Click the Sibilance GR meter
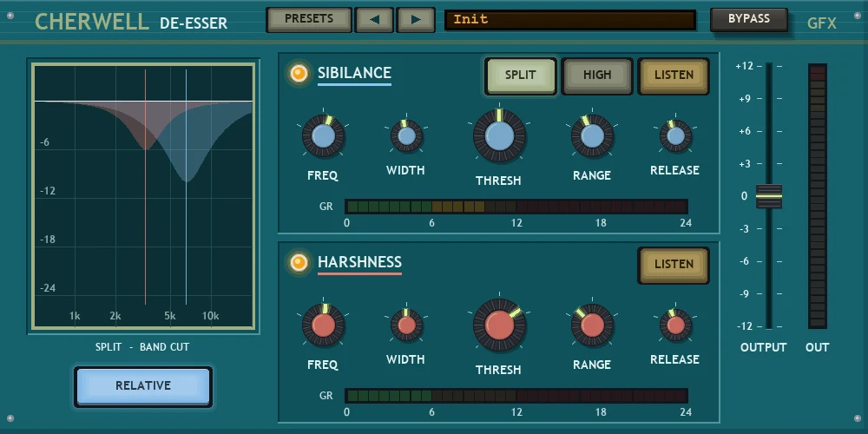 point(516,207)
